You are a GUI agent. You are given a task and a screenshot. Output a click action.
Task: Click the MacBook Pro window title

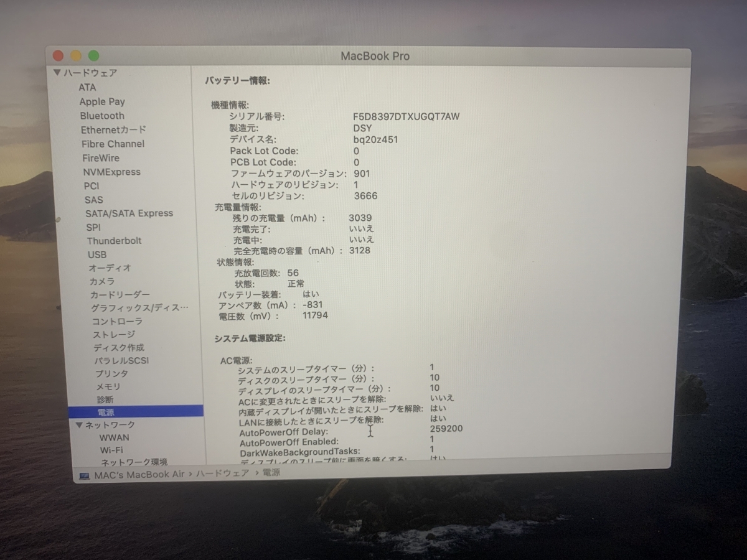tap(375, 56)
